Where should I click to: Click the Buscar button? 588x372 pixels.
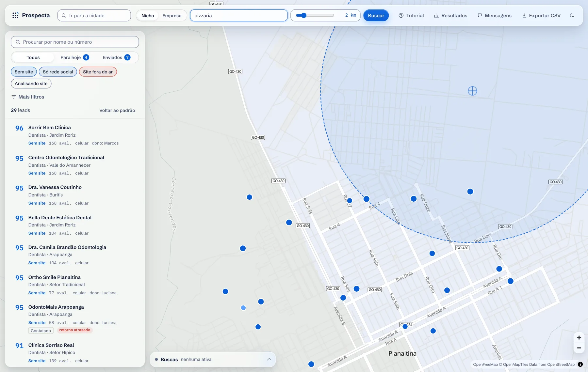click(x=376, y=15)
